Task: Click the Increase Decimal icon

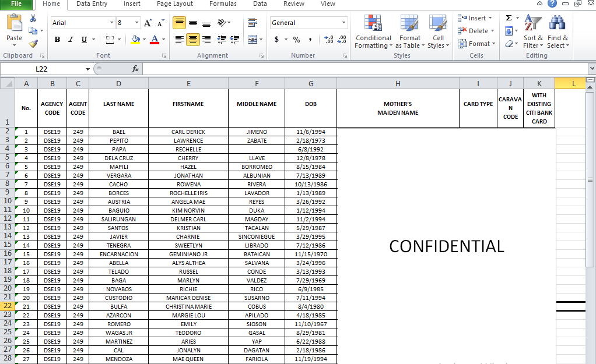Action: [329, 39]
